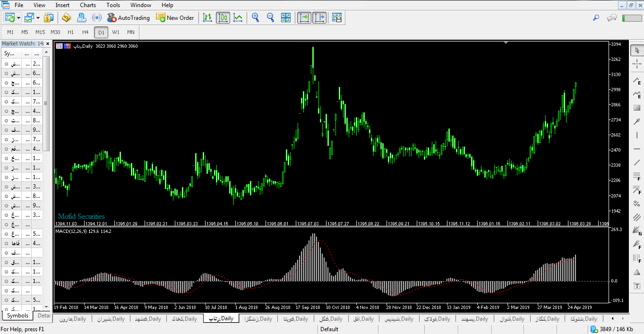Open a new chart from the toolbar

click(10, 18)
